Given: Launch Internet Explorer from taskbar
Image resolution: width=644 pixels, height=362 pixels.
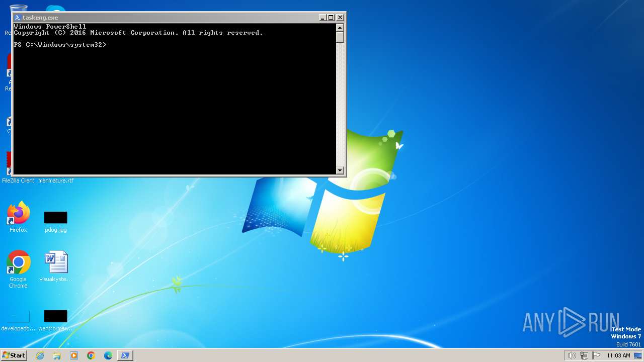Looking at the screenshot, I should [x=40, y=355].
